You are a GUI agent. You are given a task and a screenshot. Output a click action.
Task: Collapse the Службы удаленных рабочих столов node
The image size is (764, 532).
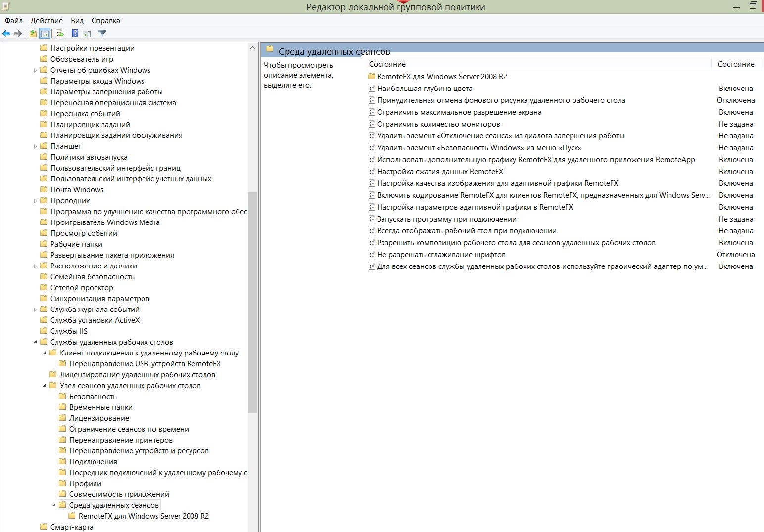click(35, 342)
